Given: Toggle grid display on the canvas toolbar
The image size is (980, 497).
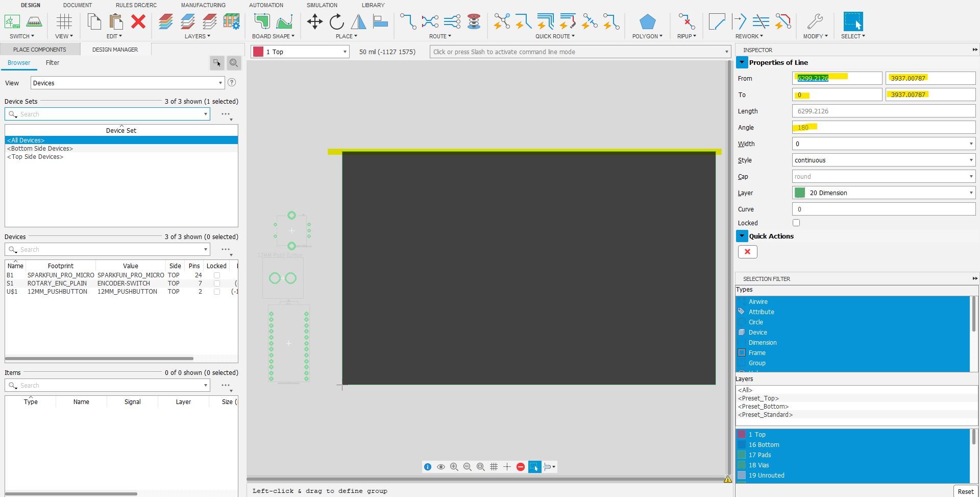Looking at the screenshot, I should coord(494,466).
